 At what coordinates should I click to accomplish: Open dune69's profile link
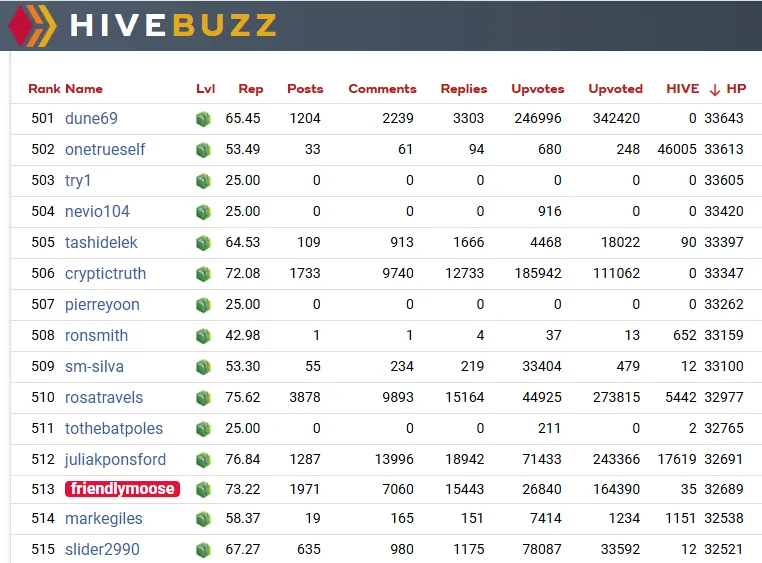[x=91, y=119]
